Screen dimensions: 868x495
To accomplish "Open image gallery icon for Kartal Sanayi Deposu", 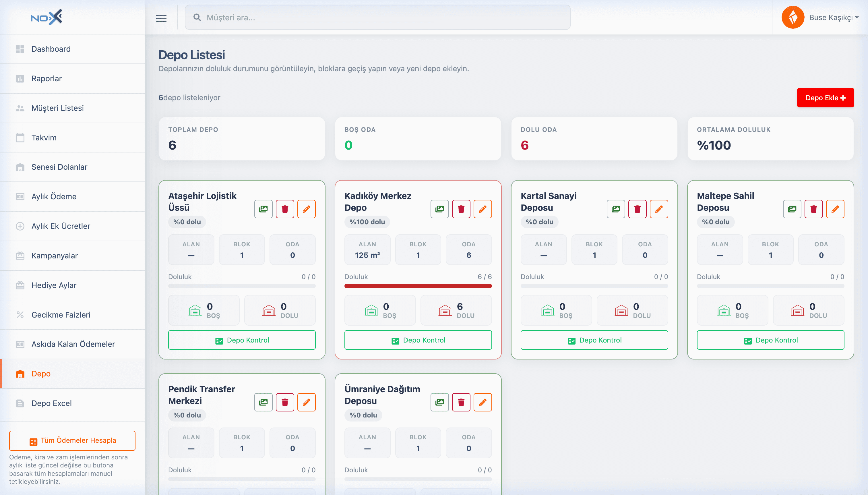I will [616, 209].
